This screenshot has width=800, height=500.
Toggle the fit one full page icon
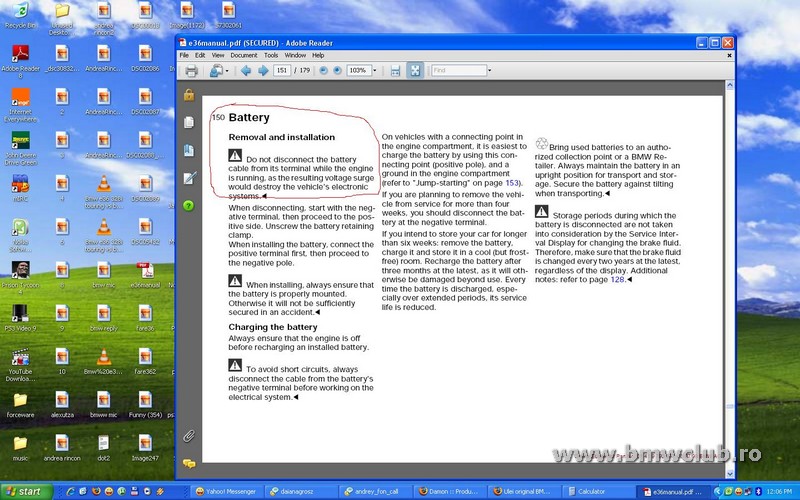[415, 70]
